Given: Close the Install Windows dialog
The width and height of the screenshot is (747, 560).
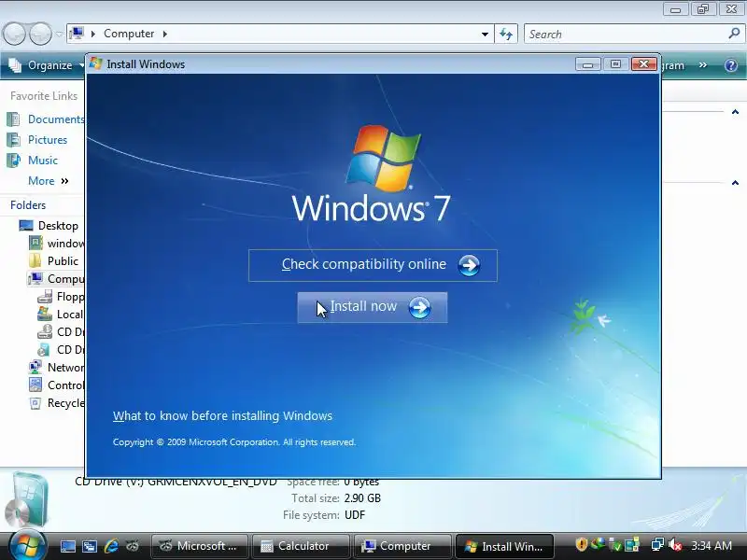Looking at the screenshot, I should pyautogui.click(x=643, y=64).
